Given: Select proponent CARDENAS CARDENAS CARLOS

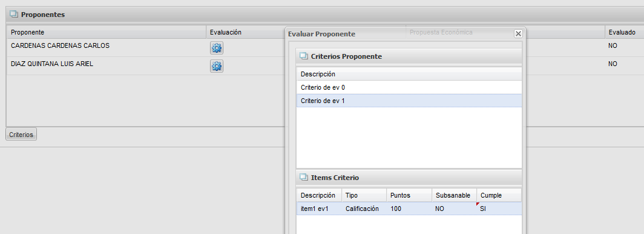Looking at the screenshot, I should coord(60,45).
